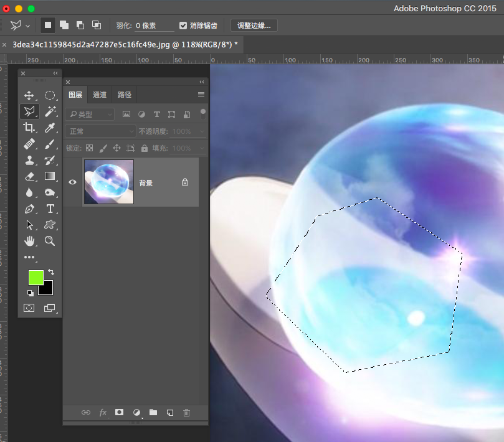
Task: Toggle Quick Mask mode
Action: coord(29,308)
